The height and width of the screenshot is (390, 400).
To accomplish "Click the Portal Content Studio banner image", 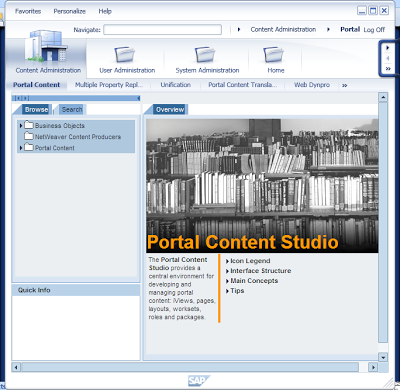I will pos(262,186).
